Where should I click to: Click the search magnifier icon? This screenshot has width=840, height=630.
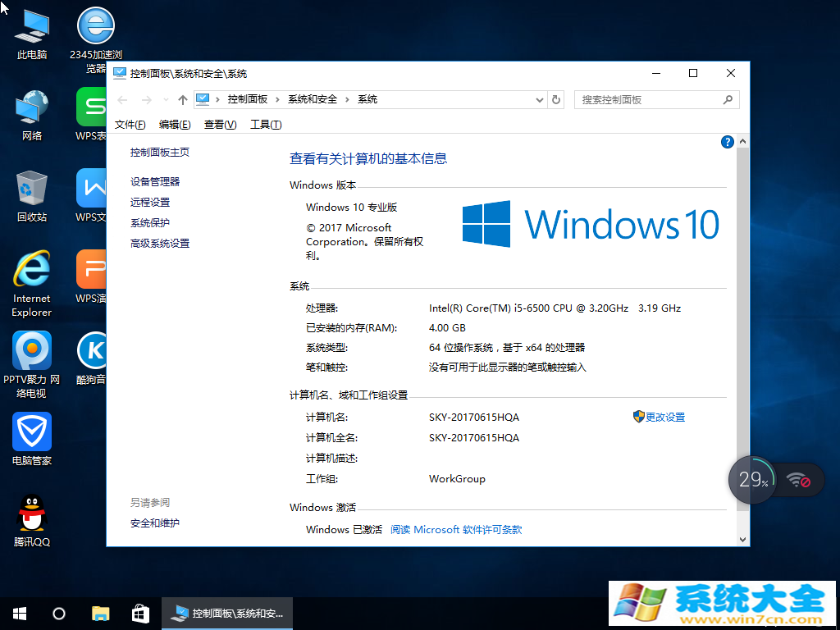(728, 99)
